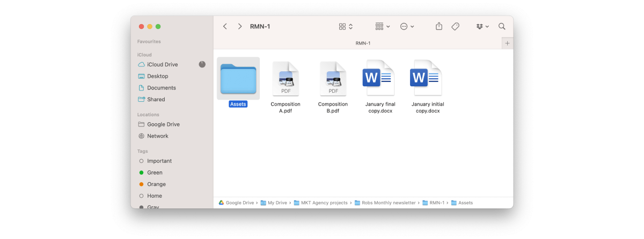Select the Important tag
Viewport: 644px width, 239px height.
click(x=156, y=161)
